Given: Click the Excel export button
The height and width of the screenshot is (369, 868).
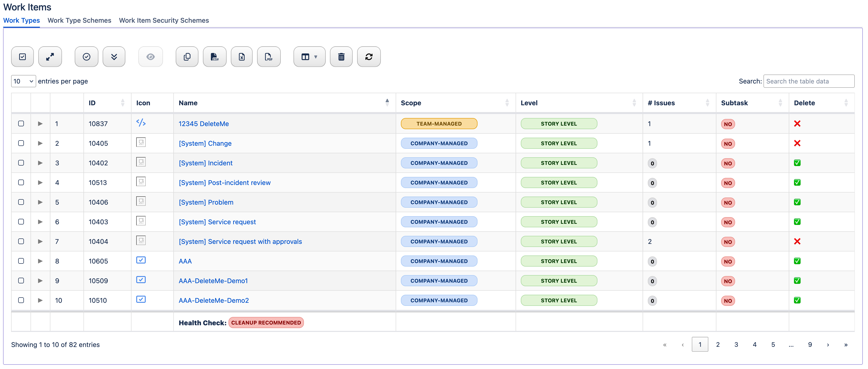Looking at the screenshot, I should click(242, 57).
